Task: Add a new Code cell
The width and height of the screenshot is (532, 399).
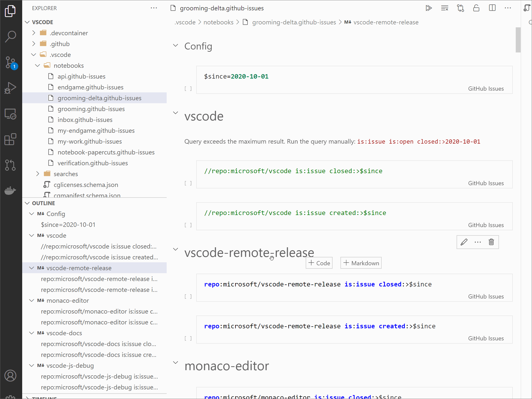Action: [319, 263]
